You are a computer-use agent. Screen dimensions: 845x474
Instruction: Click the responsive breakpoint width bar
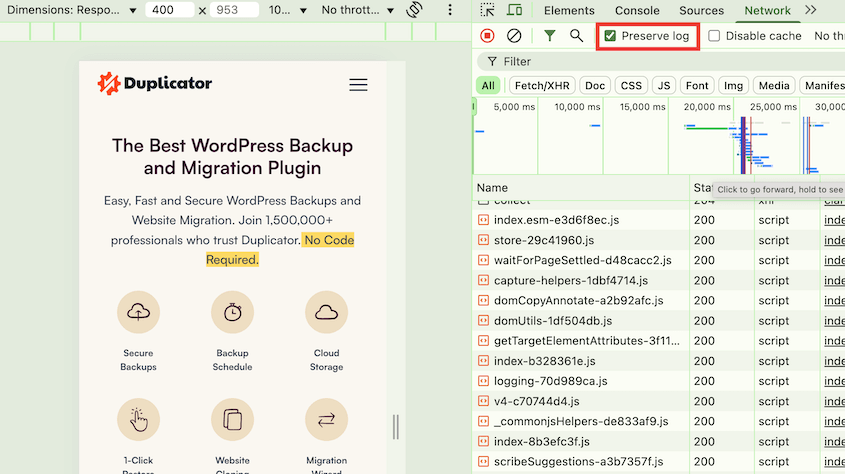[x=236, y=32]
